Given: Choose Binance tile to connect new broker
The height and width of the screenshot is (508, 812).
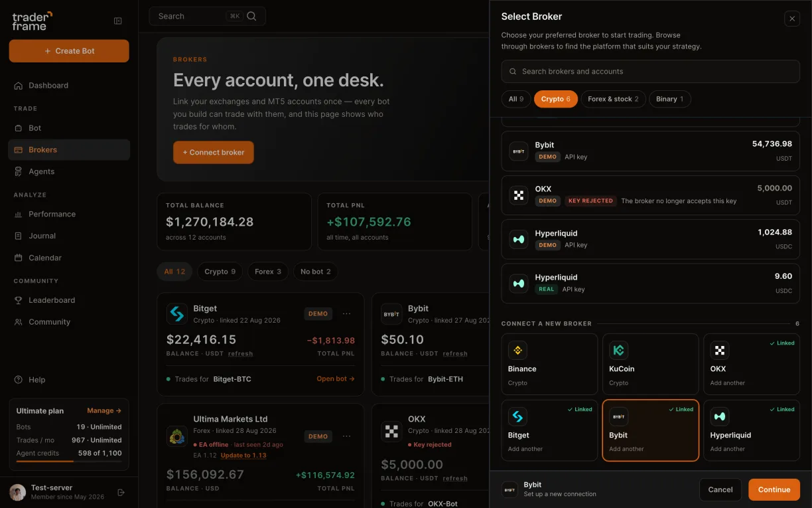Looking at the screenshot, I should [550, 365].
